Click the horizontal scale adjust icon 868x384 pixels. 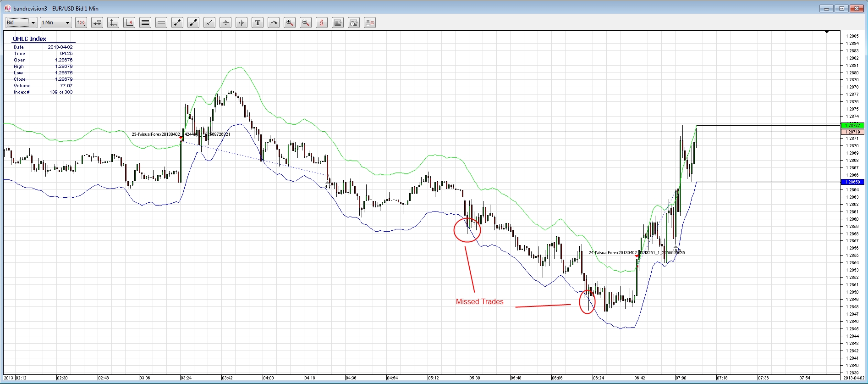coord(97,22)
